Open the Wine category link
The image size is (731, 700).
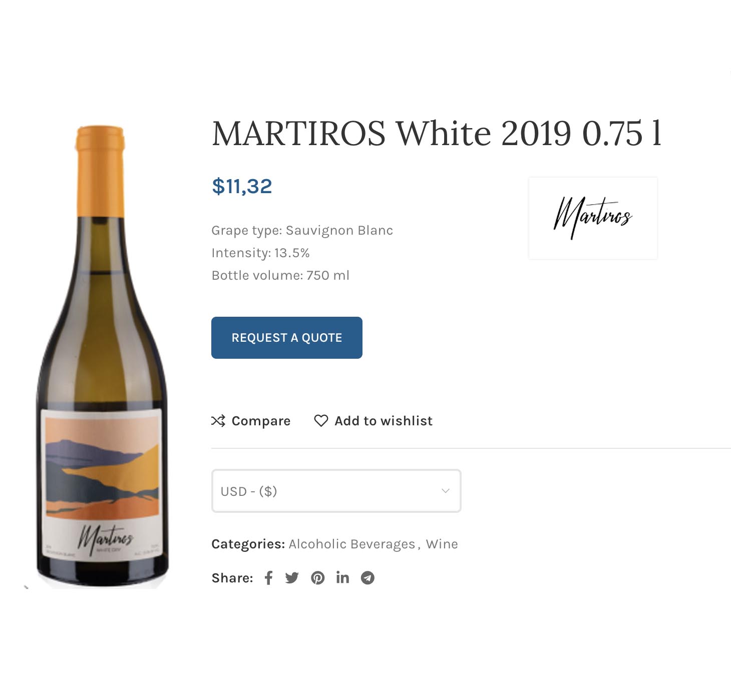(442, 544)
